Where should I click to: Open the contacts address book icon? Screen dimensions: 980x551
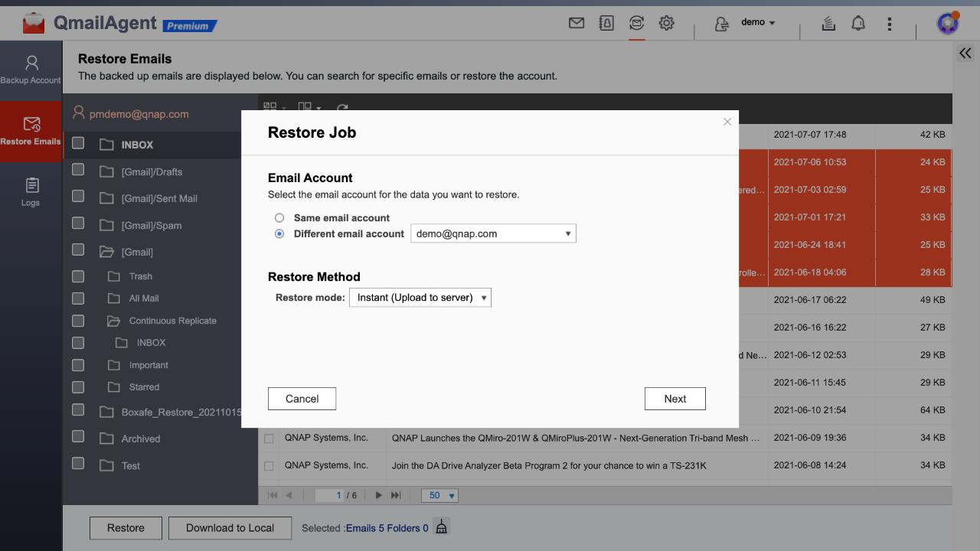606,24
